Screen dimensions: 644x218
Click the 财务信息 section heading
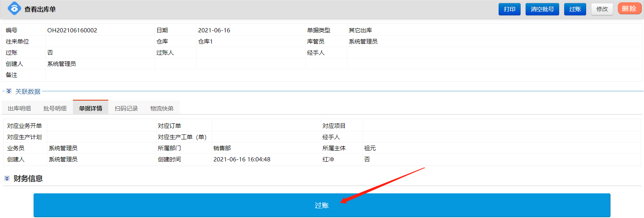tap(28, 178)
